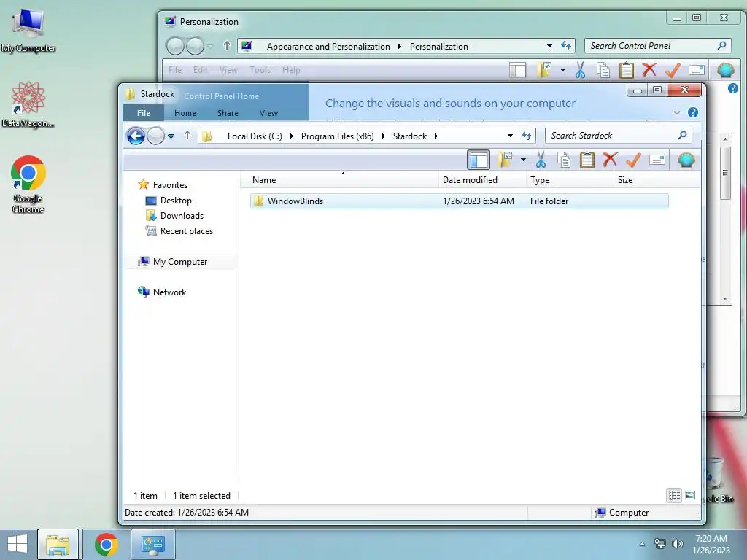Open the Share ribbon tab
The image size is (747, 560).
[228, 113]
